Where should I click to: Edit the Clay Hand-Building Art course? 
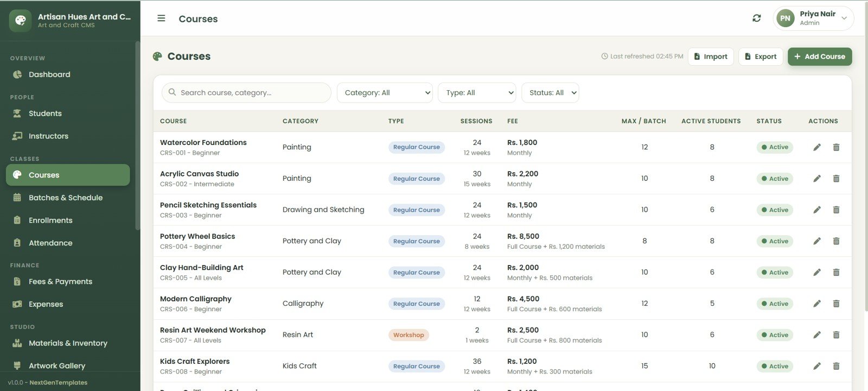pyautogui.click(x=817, y=273)
